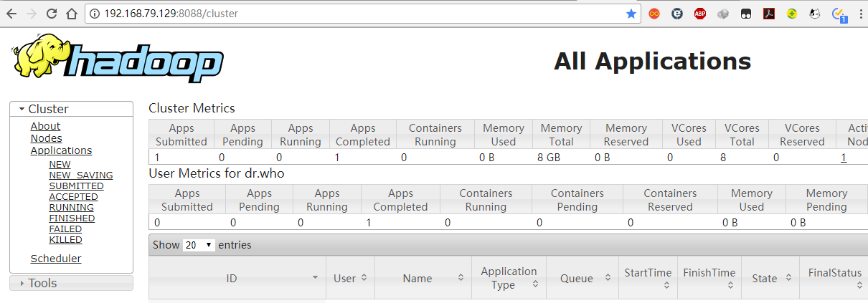Open the Scheduler page
The image size is (868, 303).
[x=56, y=259]
